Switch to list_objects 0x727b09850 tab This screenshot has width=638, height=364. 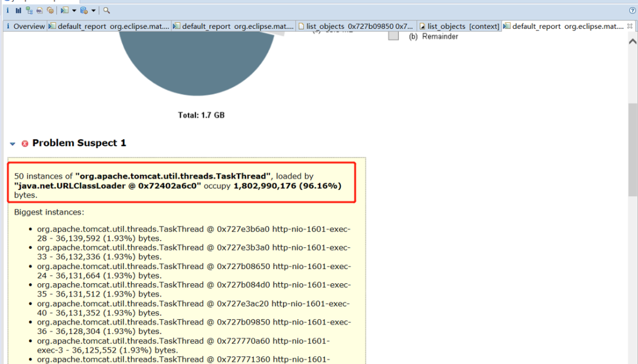356,27
